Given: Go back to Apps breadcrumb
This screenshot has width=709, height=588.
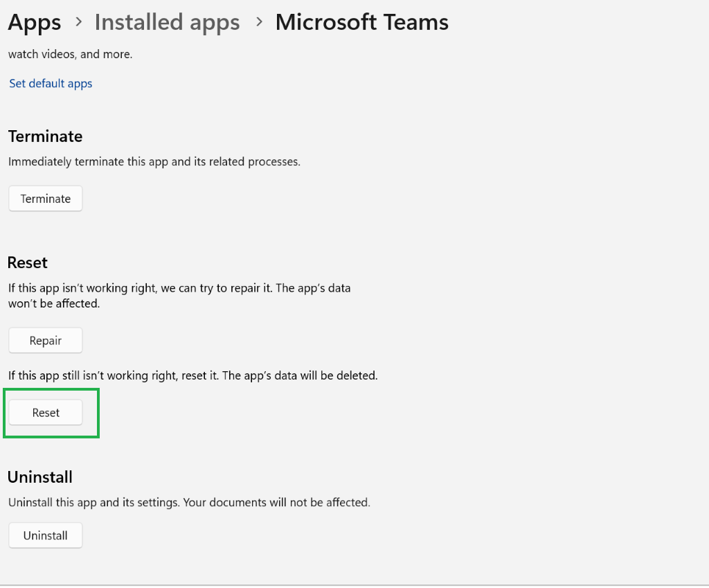Looking at the screenshot, I should 35,23.
